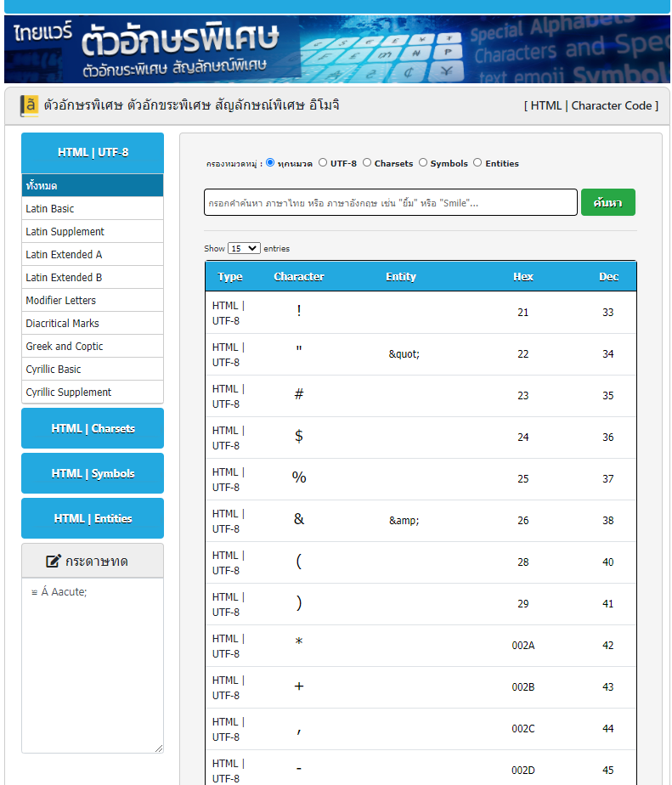This screenshot has width=672, height=785.
Task: Click the Á Aacute; scratchpad entry text
Action: pos(64,592)
